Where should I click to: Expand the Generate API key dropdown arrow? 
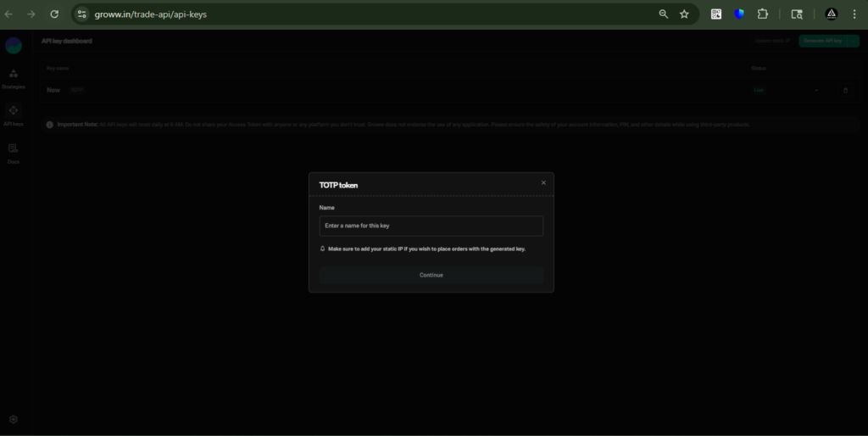click(853, 41)
